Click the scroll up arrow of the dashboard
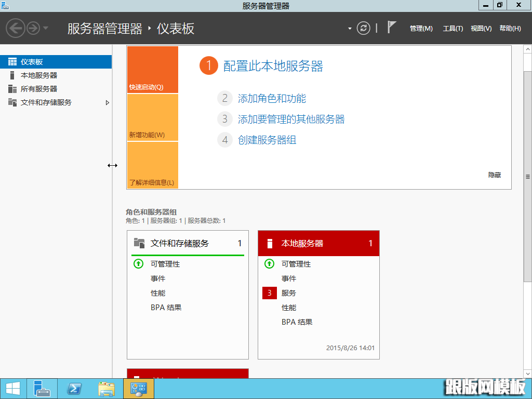The image size is (532, 399). (528, 49)
